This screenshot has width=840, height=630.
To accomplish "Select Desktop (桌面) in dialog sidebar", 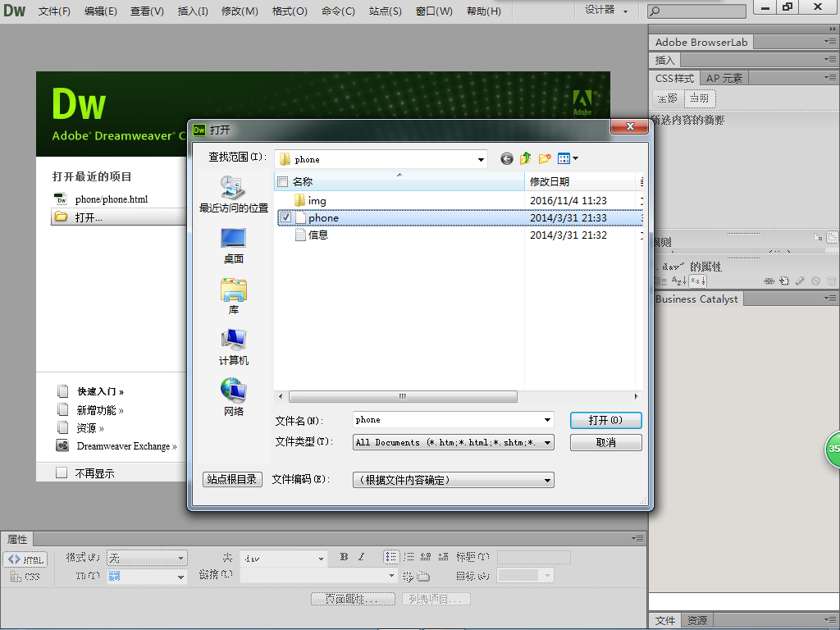I will 234,245.
